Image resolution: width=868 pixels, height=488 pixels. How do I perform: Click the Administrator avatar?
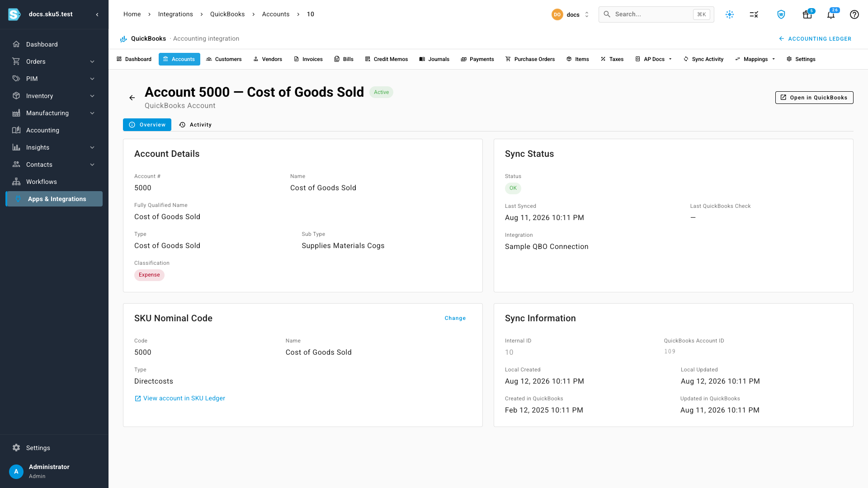(x=16, y=471)
